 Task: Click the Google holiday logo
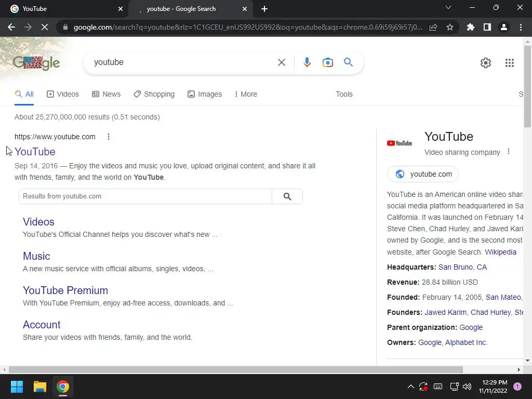[36, 63]
